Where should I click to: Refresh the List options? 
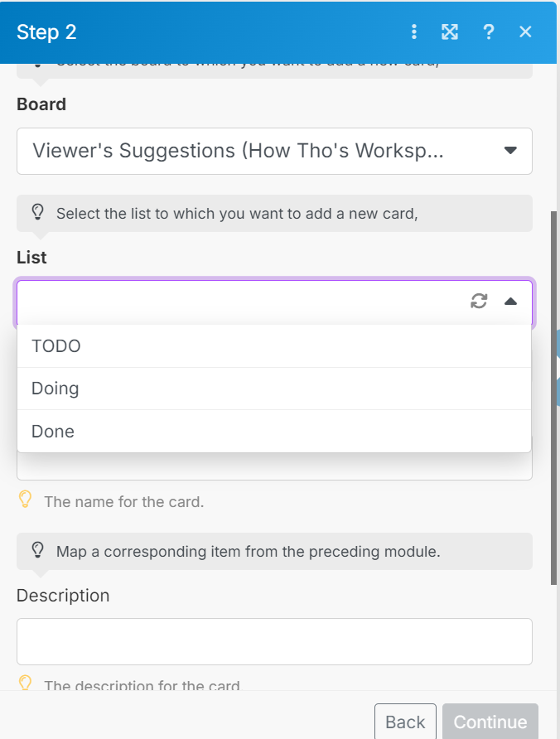tap(479, 302)
